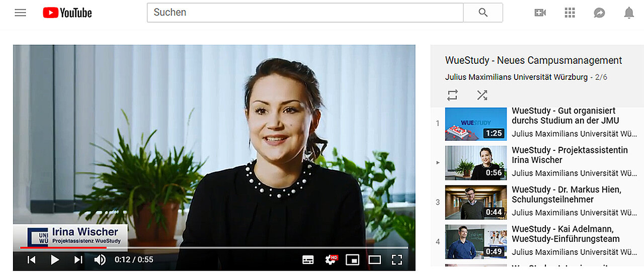Enter fullscreen mode
644x276 pixels.
click(397, 259)
